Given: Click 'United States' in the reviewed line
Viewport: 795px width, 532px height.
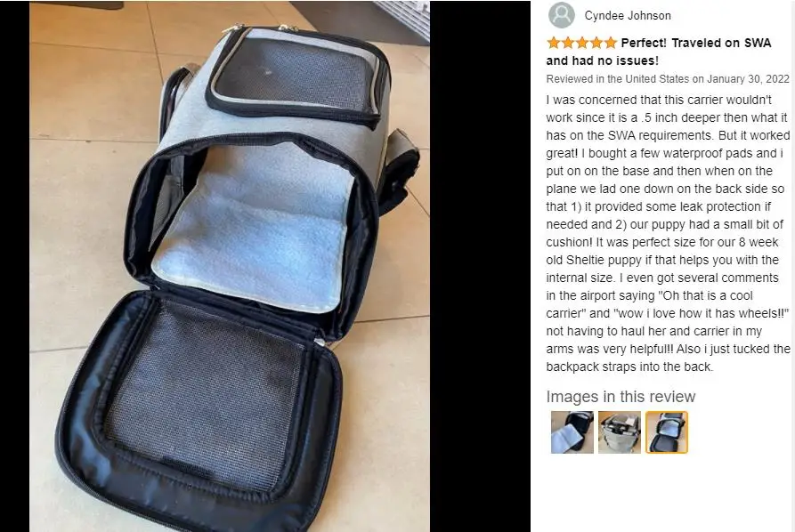Looking at the screenshot, I should pyautogui.click(x=657, y=79).
